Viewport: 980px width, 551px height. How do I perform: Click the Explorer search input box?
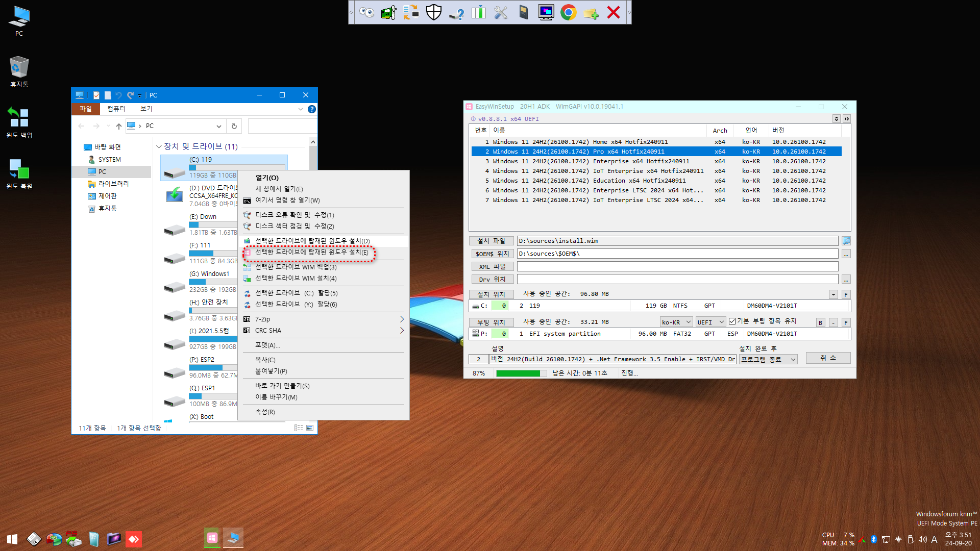click(x=282, y=126)
